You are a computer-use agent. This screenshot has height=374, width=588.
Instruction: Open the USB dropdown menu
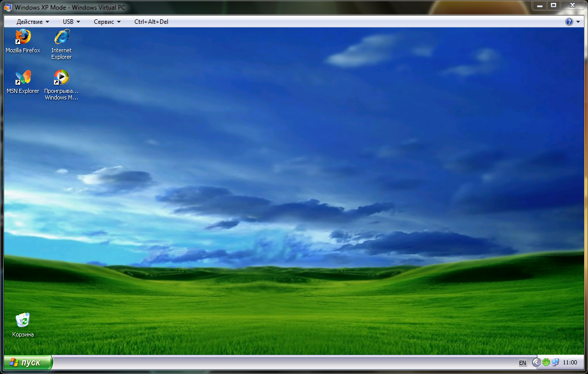[x=71, y=22]
